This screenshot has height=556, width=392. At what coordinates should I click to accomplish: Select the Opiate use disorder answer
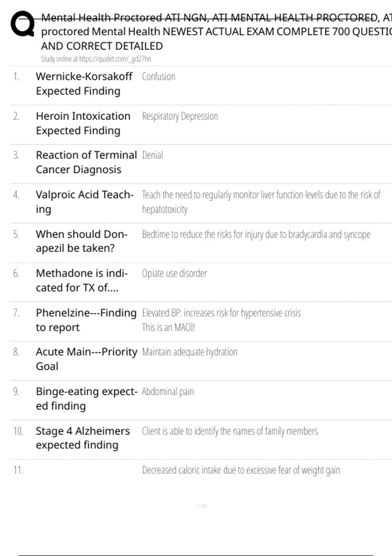[174, 273]
